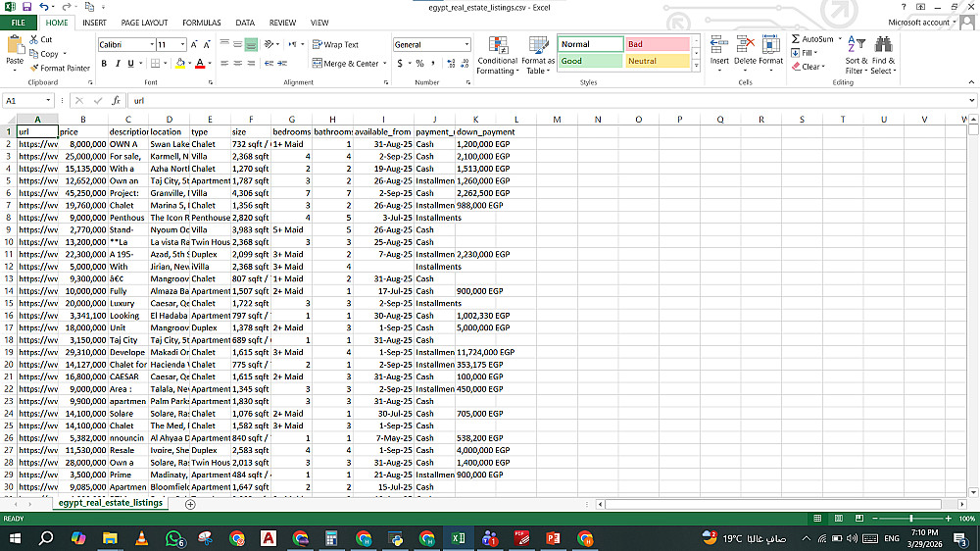Viewport: 980px width, 551px height.
Task: Click the zoom slider handle
Action: pyautogui.click(x=911, y=519)
